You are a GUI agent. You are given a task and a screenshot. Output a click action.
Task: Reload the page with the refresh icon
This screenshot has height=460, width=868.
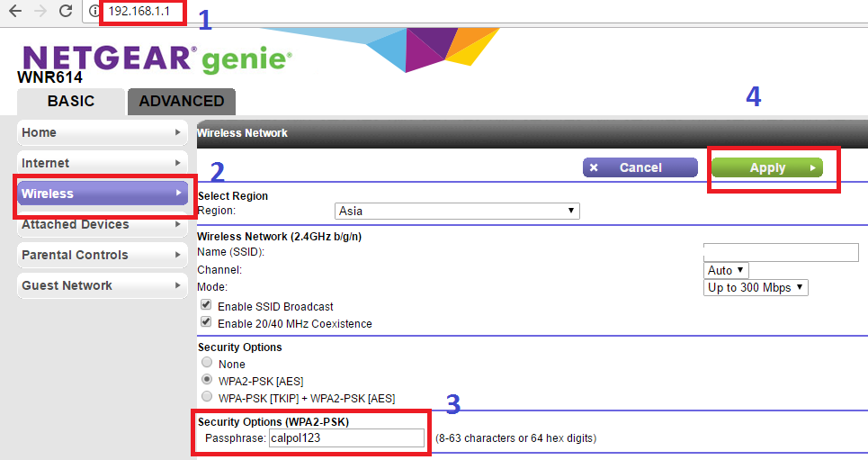click(x=66, y=11)
